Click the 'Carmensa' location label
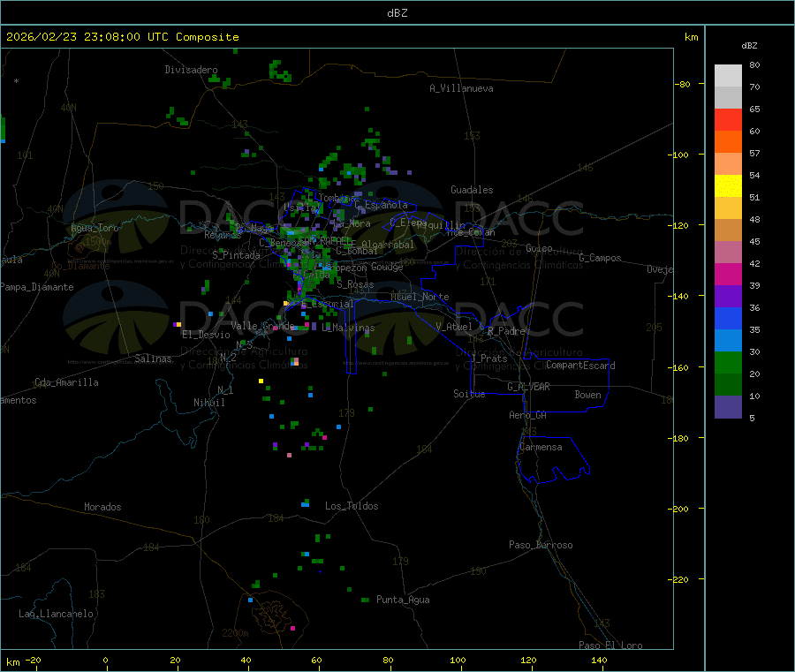795x672 pixels. [x=541, y=447]
